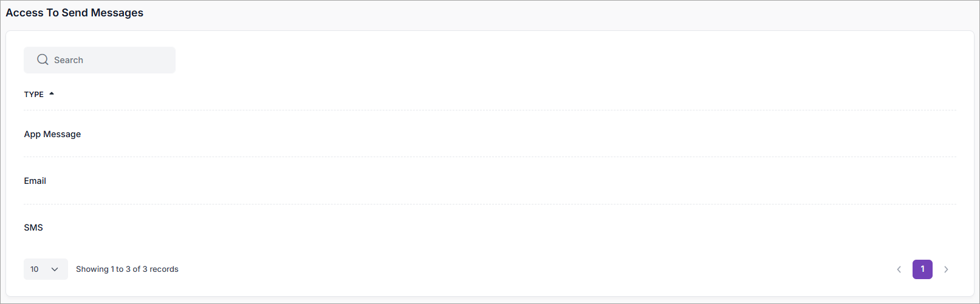Image resolution: width=980 pixels, height=304 pixels.
Task: Focus the Search input field
Action: (x=109, y=60)
